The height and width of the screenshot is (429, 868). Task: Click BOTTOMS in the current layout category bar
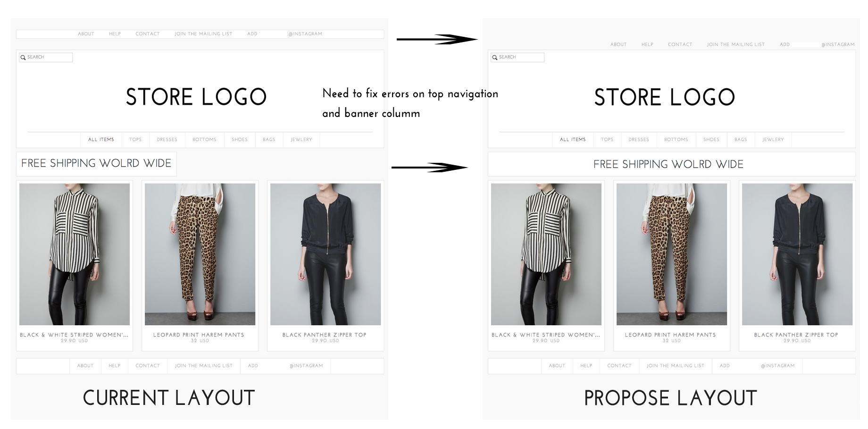204,140
